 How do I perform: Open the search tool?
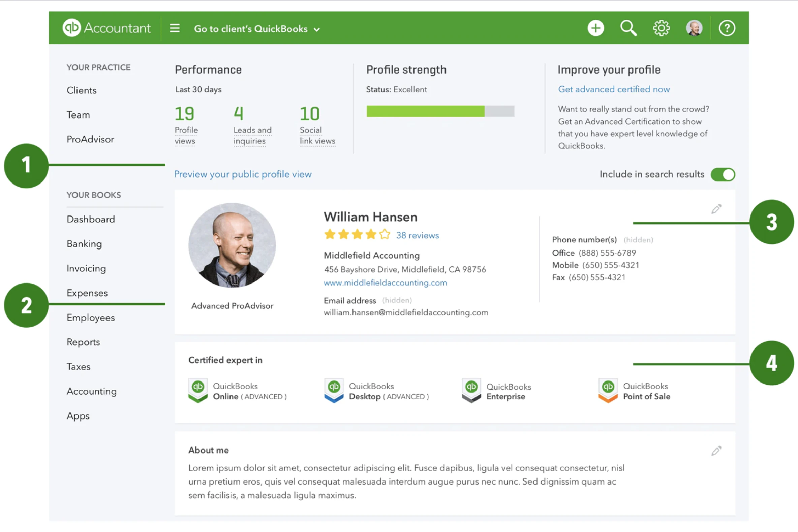coord(628,28)
